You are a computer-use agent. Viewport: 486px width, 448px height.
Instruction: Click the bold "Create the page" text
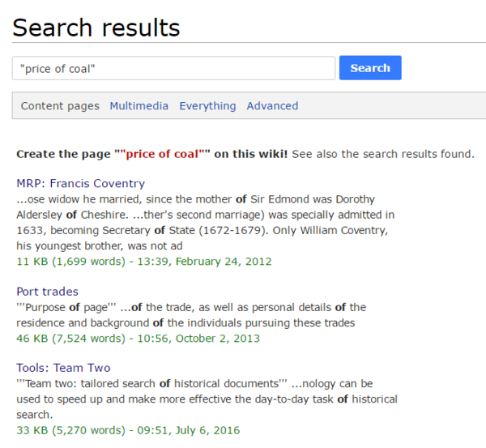coord(64,154)
